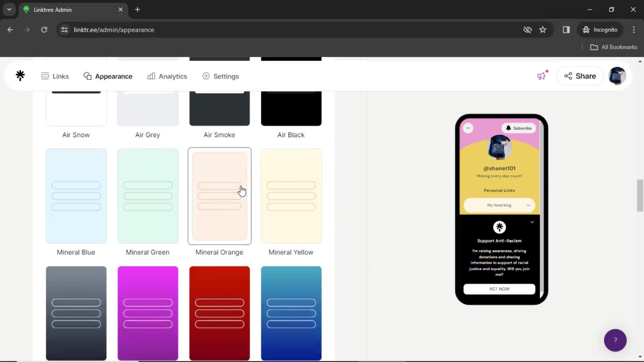Expand the preview phone dropdown chevron
This screenshot has height=362, width=644.
[x=533, y=222]
